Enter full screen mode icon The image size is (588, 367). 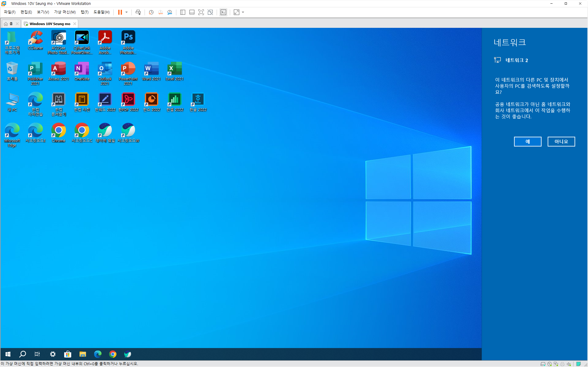(201, 12)
